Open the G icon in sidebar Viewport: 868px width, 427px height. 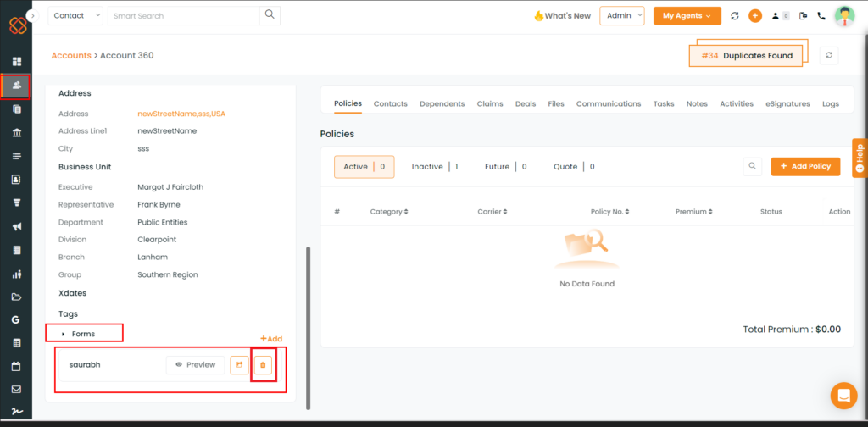point(17,319)
